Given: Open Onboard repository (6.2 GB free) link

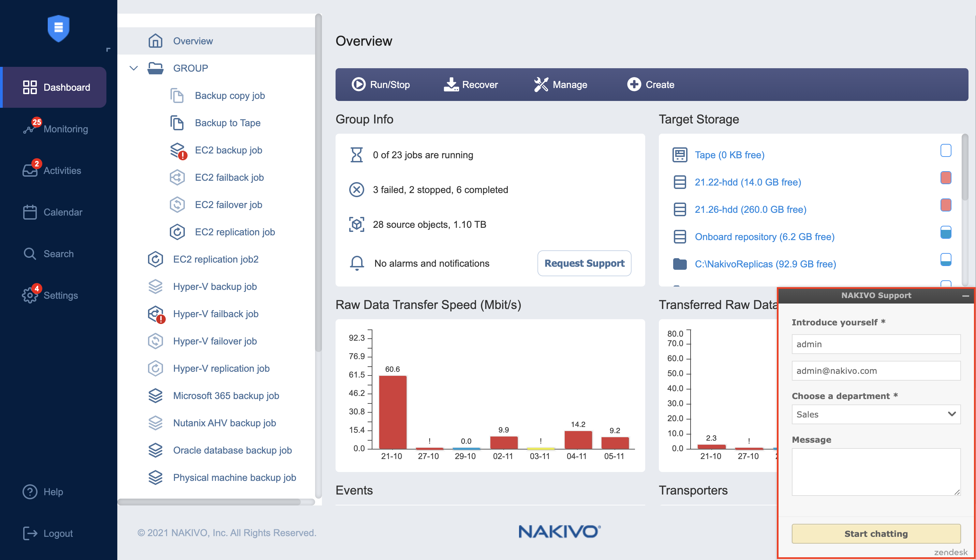Looking at the screenshot, I should coord(765,237).
